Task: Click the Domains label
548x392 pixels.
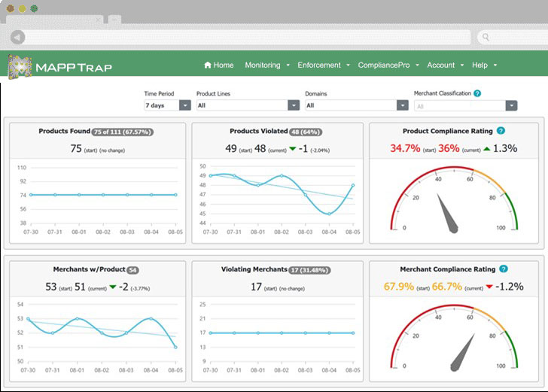Action: click(316, 93)
